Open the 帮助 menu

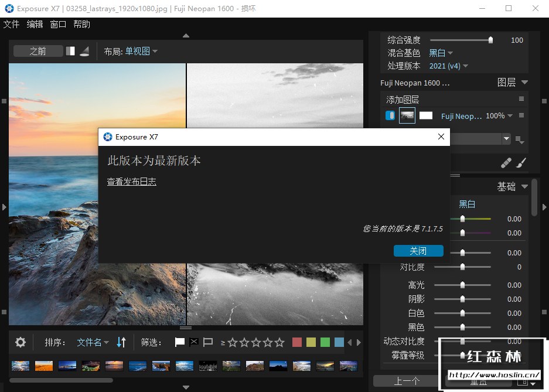point(81,24)
